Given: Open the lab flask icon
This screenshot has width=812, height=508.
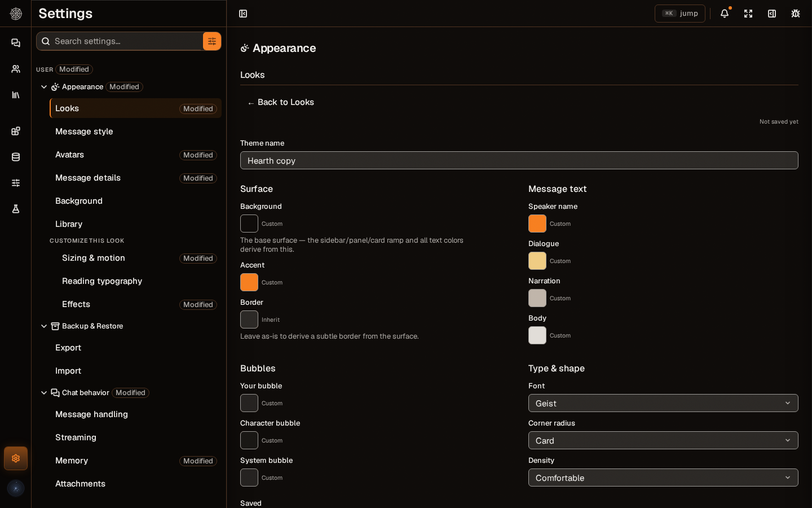Looking at the screenshot, I should coord(16,209).
